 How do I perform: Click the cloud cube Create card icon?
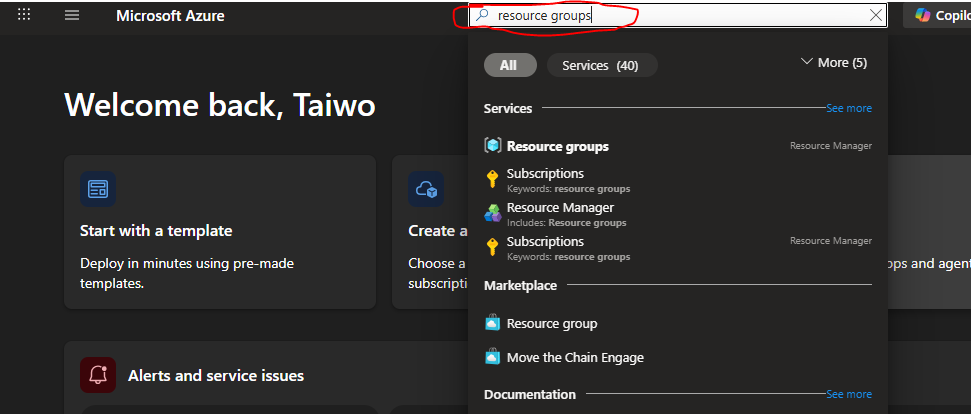pyautogui.click(x=426, y=189)
